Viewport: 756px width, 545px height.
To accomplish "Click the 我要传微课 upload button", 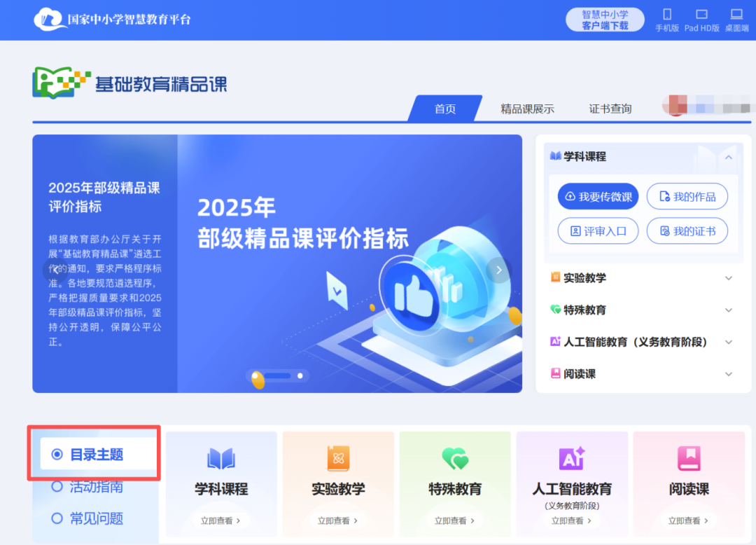I will point(598,196).
